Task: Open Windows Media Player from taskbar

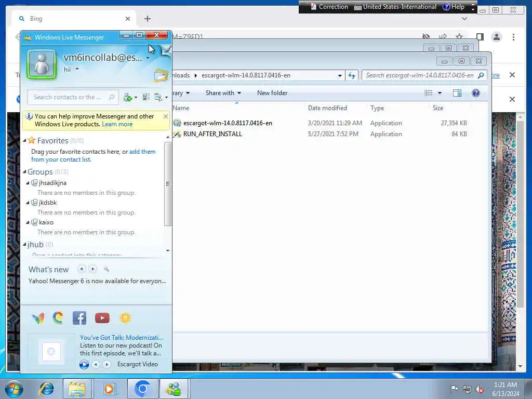Action: point(109,389)
